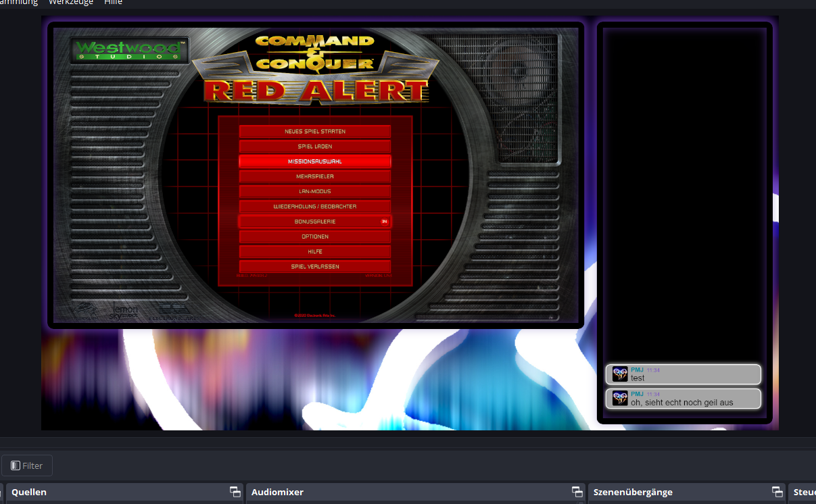Open the Hilfe menu in menu bar

click(x=114, y=3)
